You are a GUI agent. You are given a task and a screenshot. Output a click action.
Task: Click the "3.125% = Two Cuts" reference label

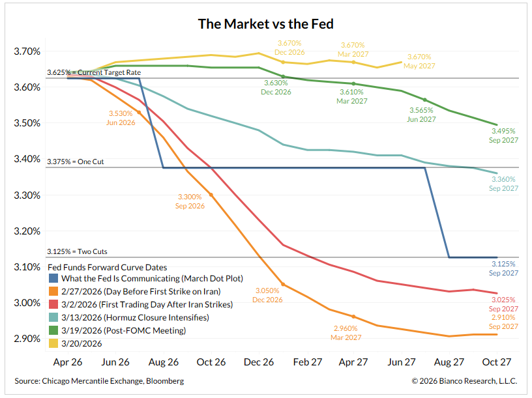(77, 251)
